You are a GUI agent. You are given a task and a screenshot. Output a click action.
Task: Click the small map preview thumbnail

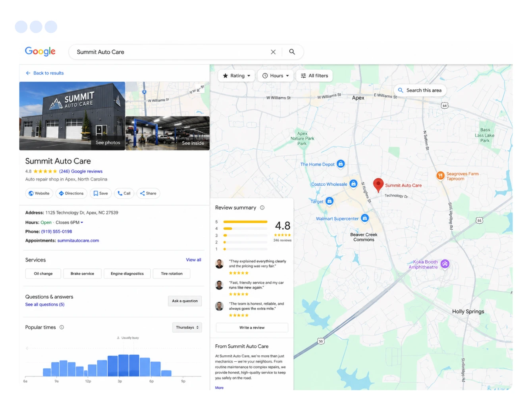[x=168, y=99]
